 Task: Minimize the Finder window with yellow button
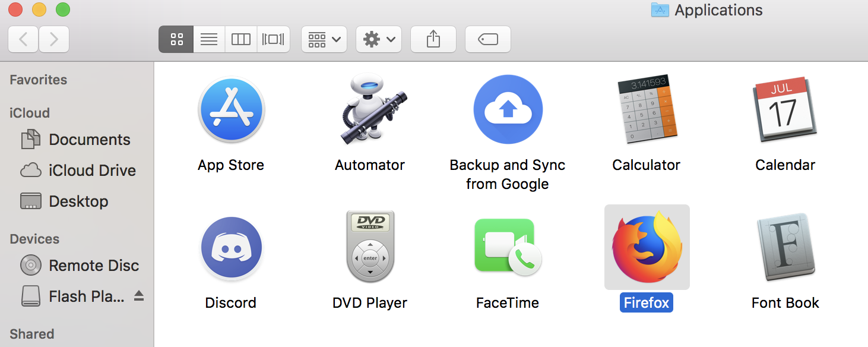39,10
